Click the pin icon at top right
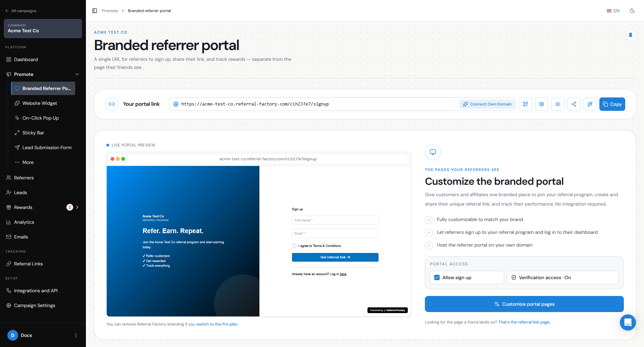The image size is (644, 347). [631, 35]
